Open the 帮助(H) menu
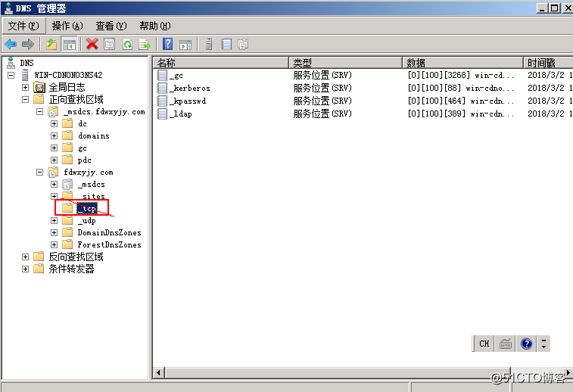 coord(155,26)
